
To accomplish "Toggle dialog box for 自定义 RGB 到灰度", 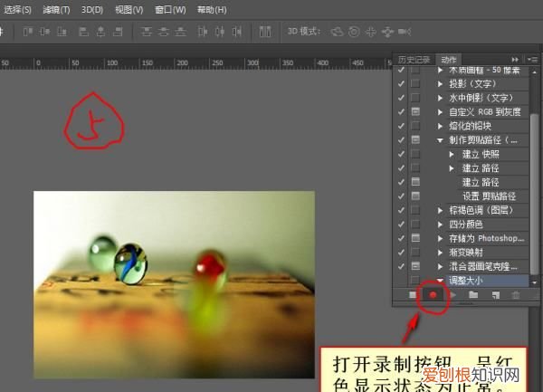I will click(415, 111).
